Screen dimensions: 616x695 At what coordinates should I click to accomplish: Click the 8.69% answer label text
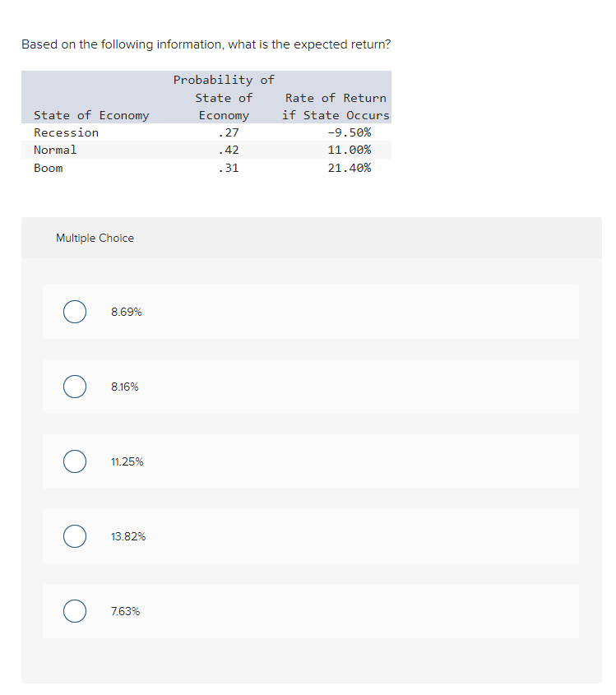126,313
